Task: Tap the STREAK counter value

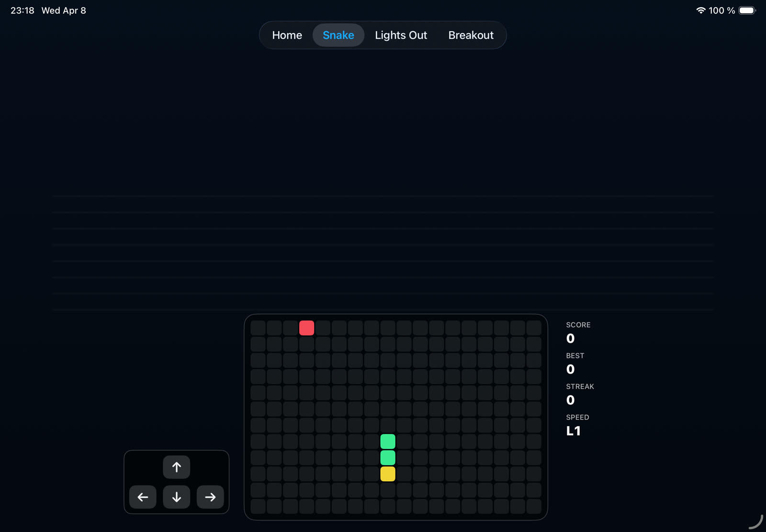Action: point(570,400)
